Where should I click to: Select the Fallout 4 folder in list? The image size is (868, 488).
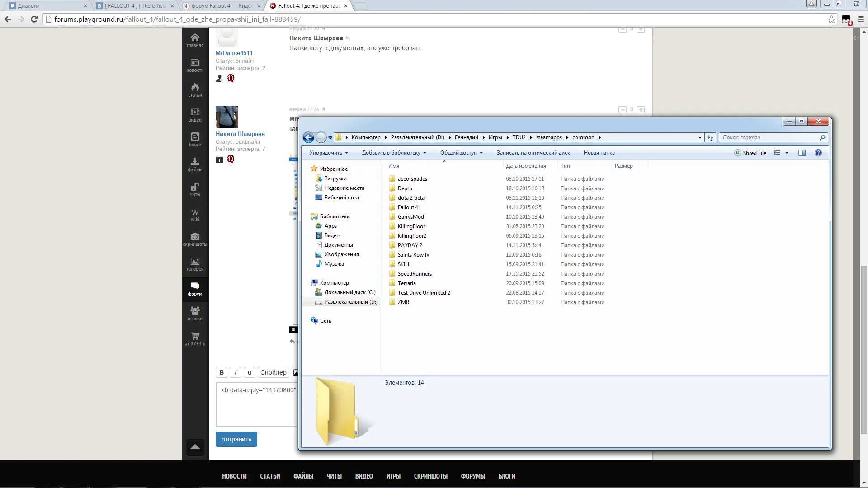coord(407,207)
